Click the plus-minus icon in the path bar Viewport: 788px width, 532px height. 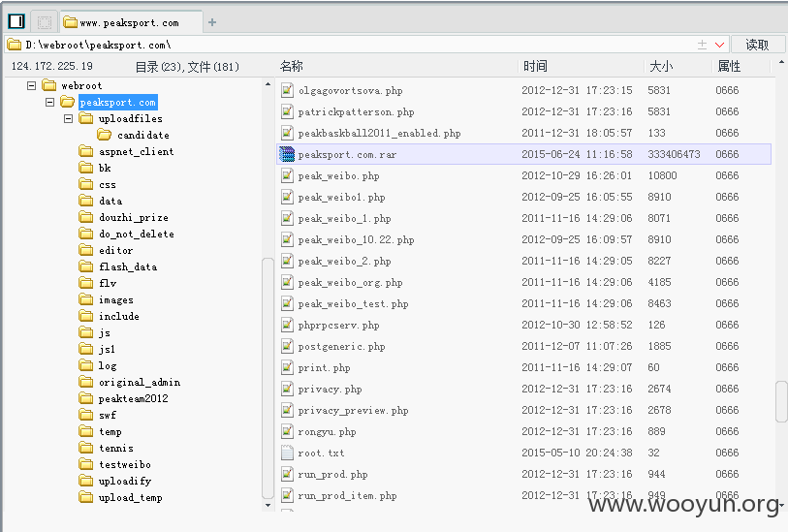point(702,45)
